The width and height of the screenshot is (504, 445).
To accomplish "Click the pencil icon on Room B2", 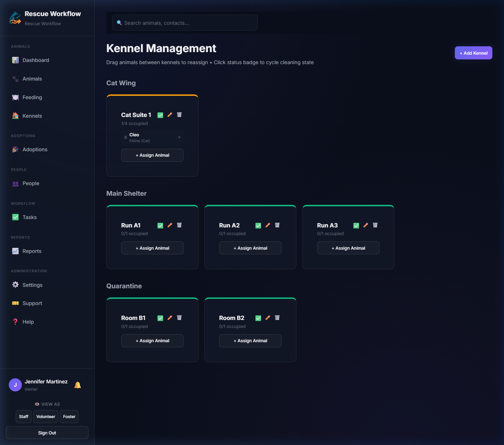I will click(268, 317).
